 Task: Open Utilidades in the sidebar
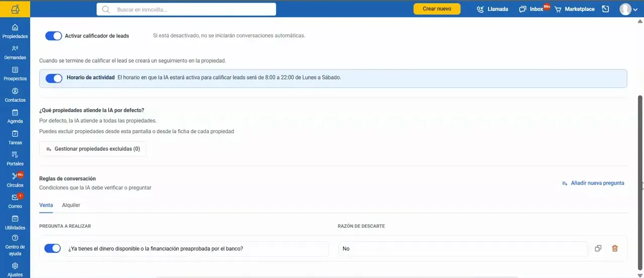(x=15, y=222)
